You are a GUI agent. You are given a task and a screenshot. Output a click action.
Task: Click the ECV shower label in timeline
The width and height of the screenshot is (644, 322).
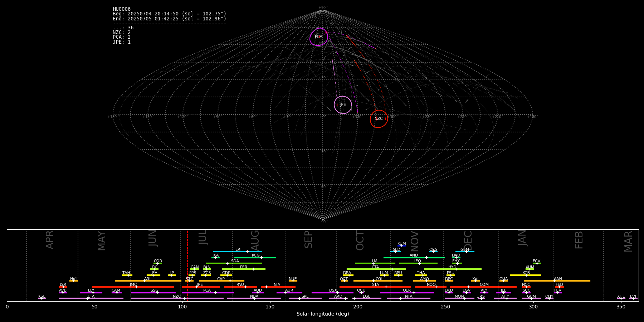click(x=537, y=261)
